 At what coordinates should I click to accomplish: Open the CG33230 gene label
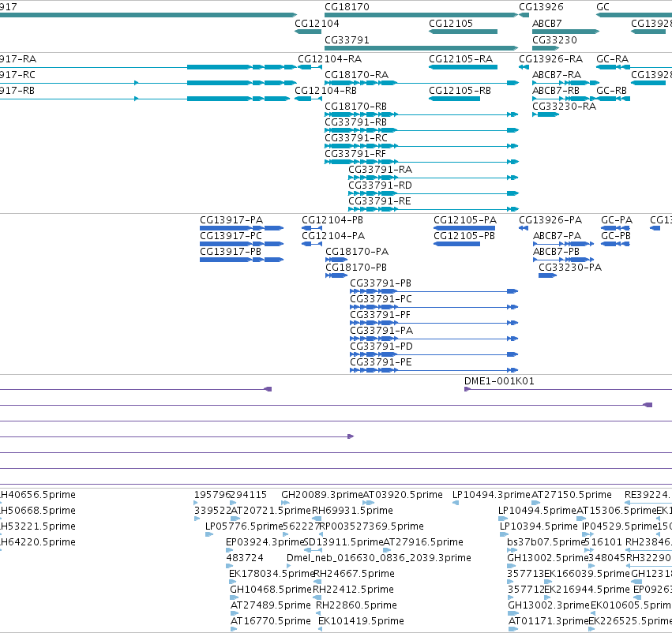pyautogui.click(x=554, y=39)
